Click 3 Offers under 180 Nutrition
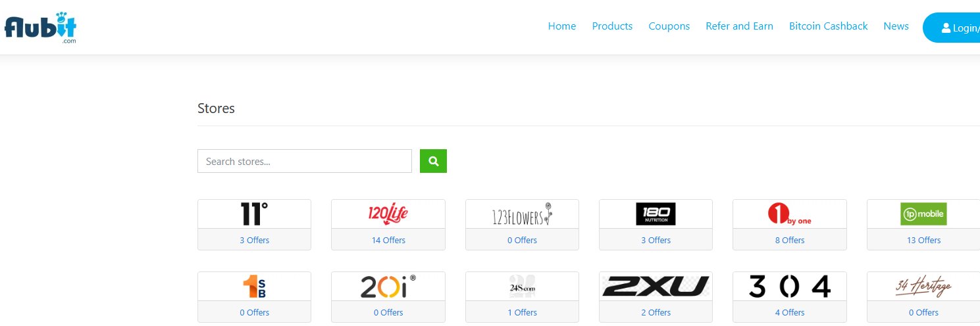980x326 pixels. tap(656, 240)
